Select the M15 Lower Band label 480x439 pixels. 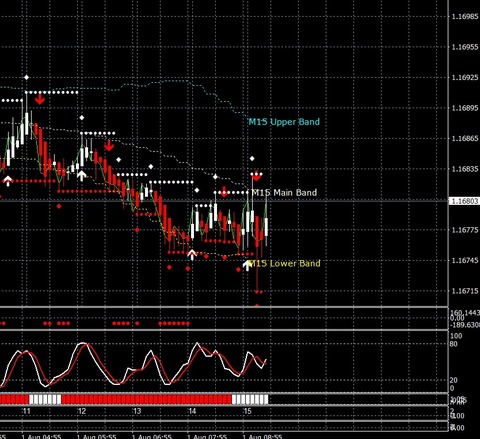[284, 263]
